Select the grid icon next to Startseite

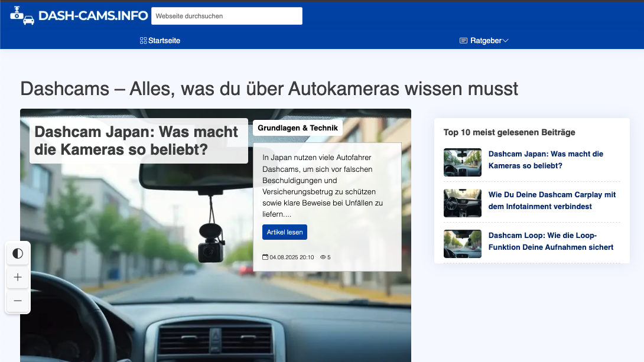pyautogui.click(x=142, y=40)
